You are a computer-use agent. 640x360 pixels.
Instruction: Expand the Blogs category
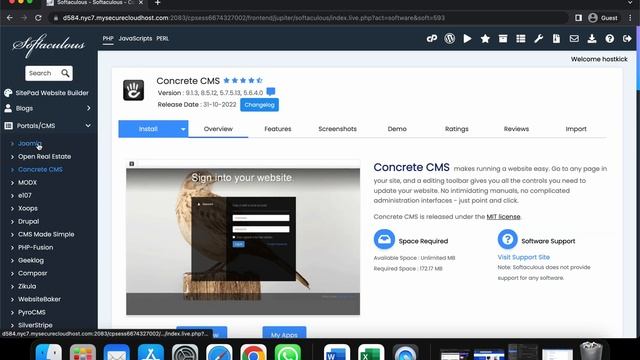(x=47, y=108)
